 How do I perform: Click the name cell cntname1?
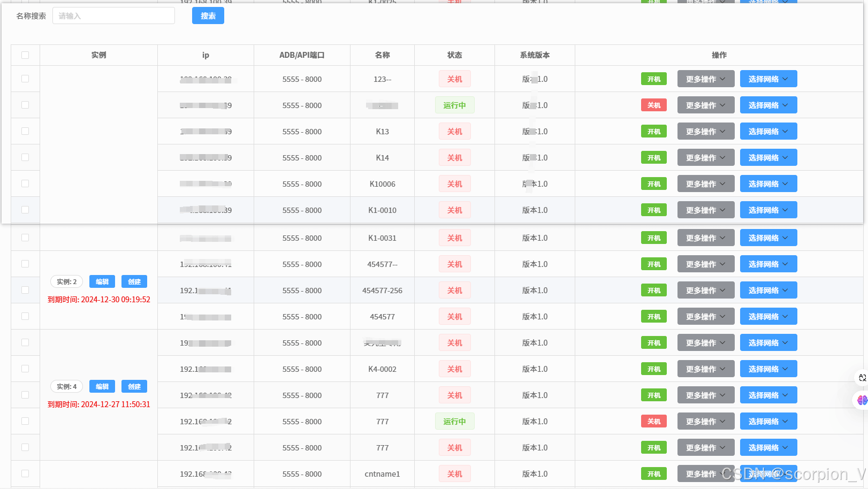tap(382, 474)
